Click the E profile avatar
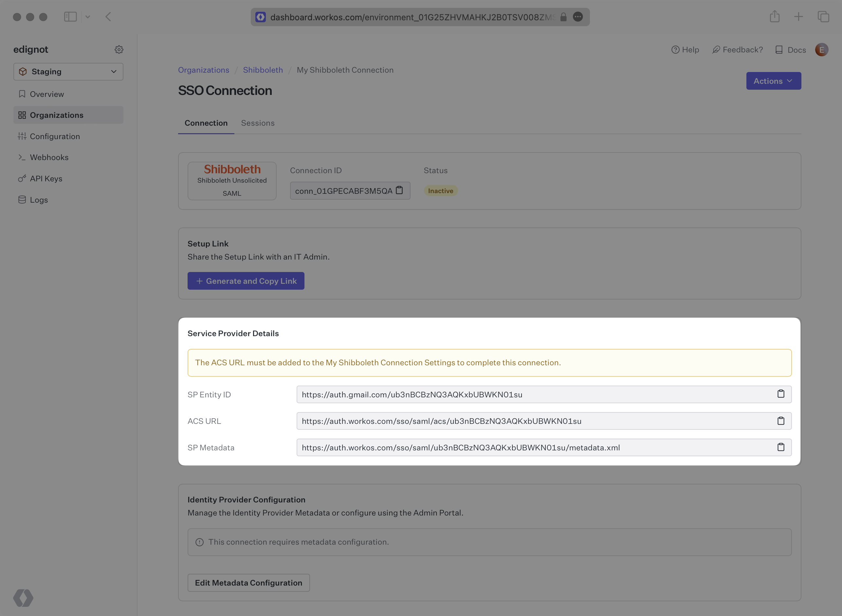The height and width of the screenshot is (616, 842). coord(821,50)
